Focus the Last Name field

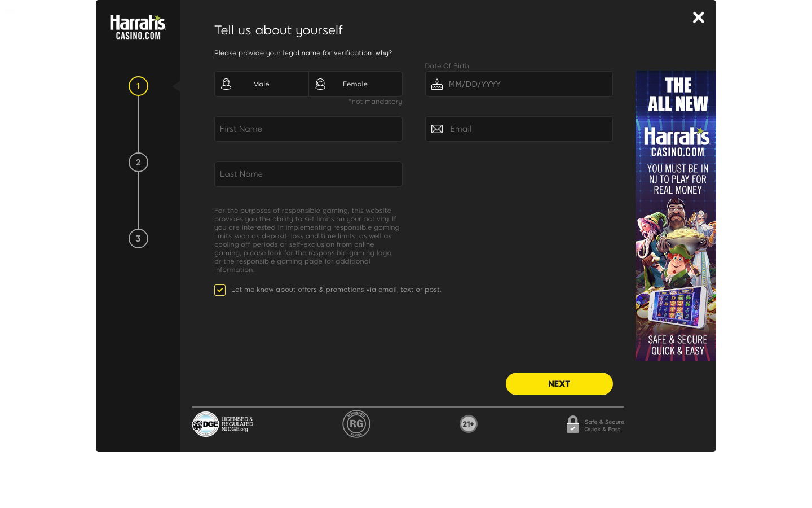(308, 174)
